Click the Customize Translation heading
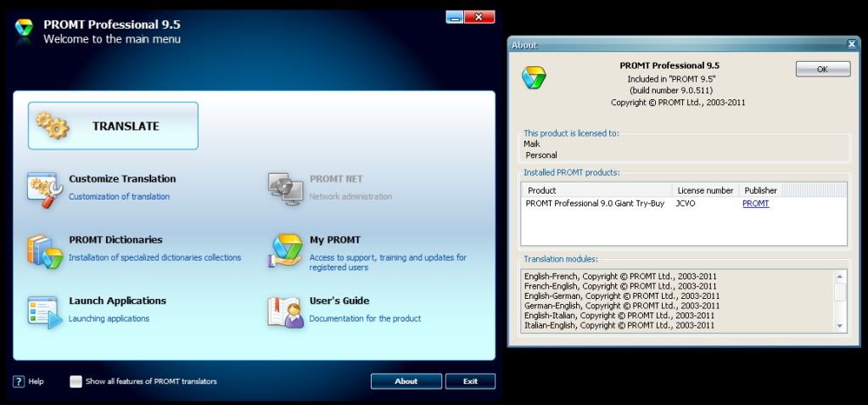868x405 pixels. (x=122, y=179)
